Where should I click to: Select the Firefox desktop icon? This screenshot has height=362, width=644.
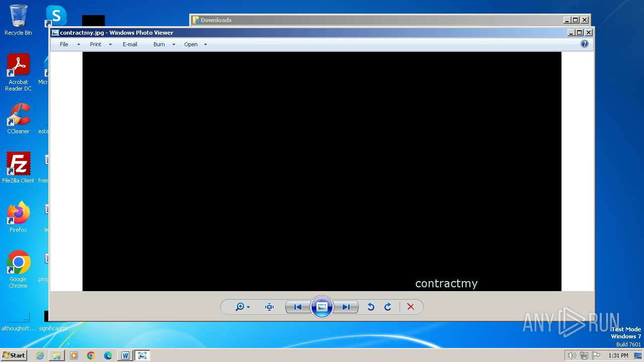(18, 217)
